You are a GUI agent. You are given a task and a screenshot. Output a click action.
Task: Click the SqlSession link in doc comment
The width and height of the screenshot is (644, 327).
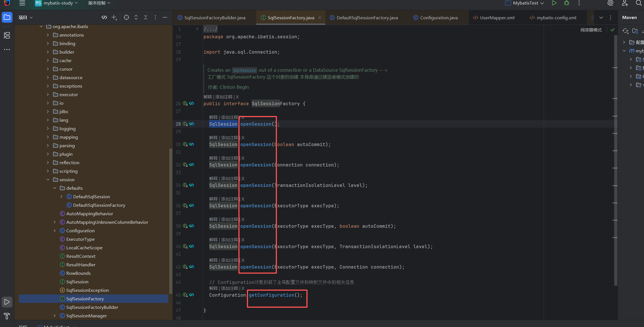pos(244,70)
